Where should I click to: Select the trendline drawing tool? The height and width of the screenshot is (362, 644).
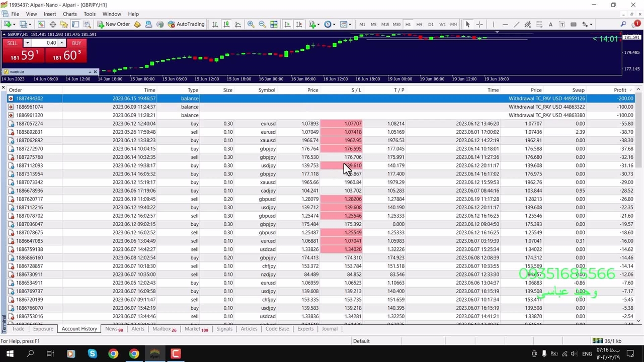coord(516,24)
